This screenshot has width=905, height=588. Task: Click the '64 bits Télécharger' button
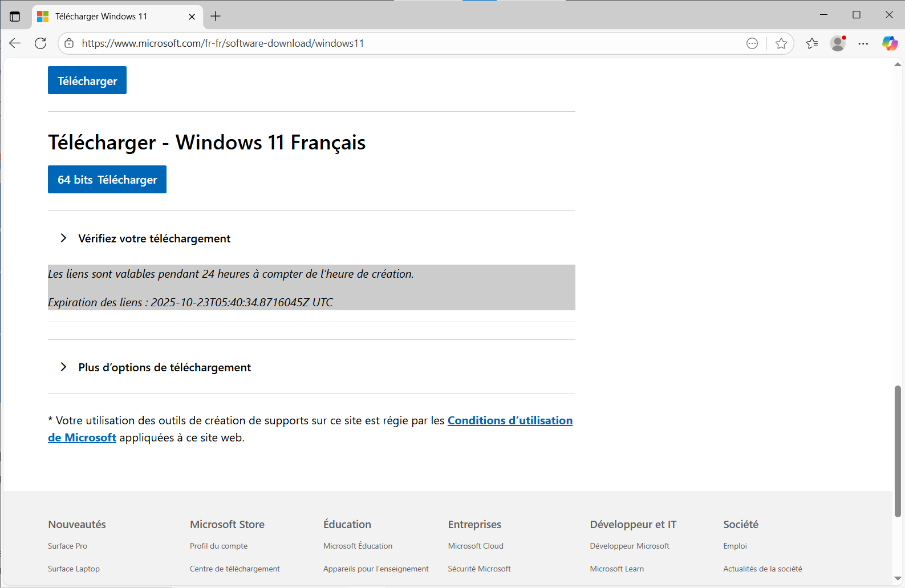(x=107, y=180)
